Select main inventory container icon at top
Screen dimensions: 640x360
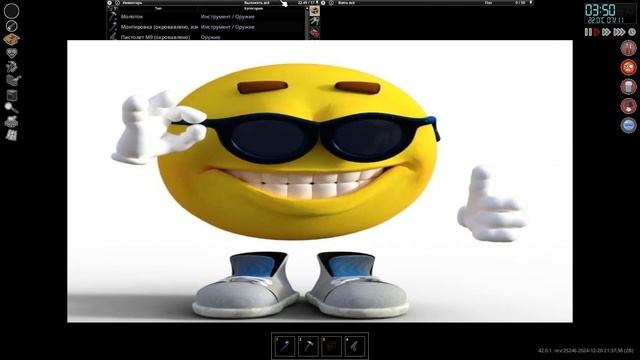coord(314,11)
